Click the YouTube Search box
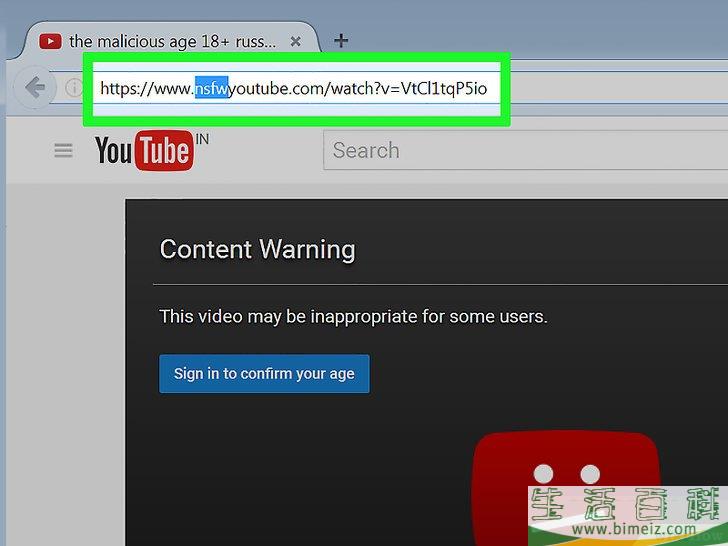The image size is (728, 546). tap(525, 150)
